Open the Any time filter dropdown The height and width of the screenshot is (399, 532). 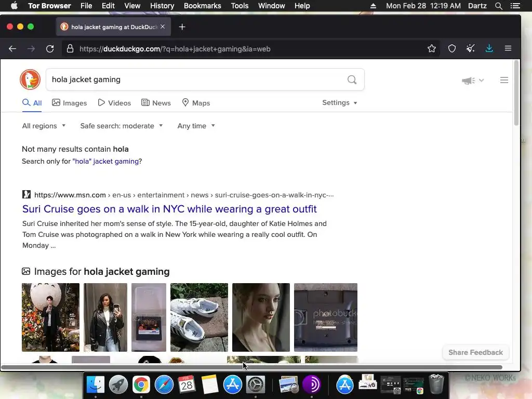coord(196,126)
